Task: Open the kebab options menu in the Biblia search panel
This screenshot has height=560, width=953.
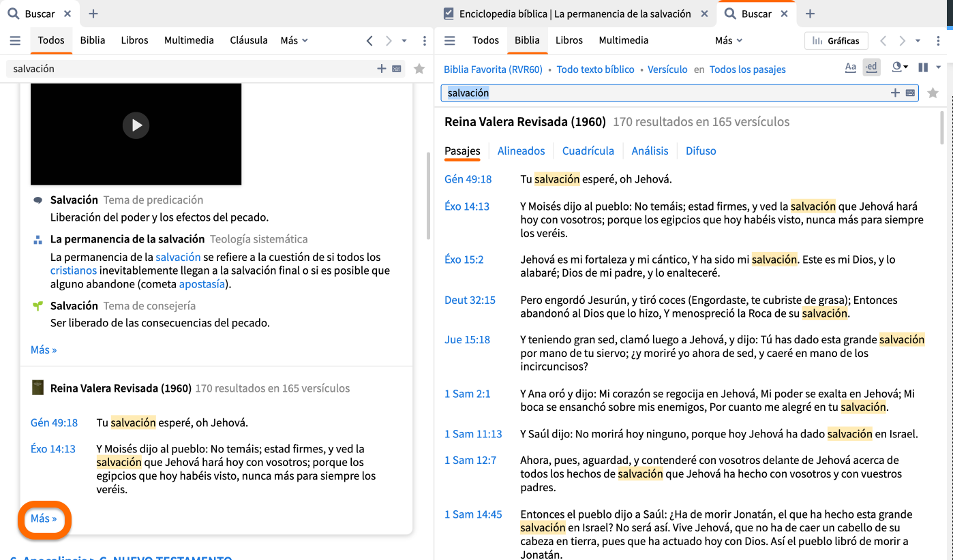Action: pos(937,41)
